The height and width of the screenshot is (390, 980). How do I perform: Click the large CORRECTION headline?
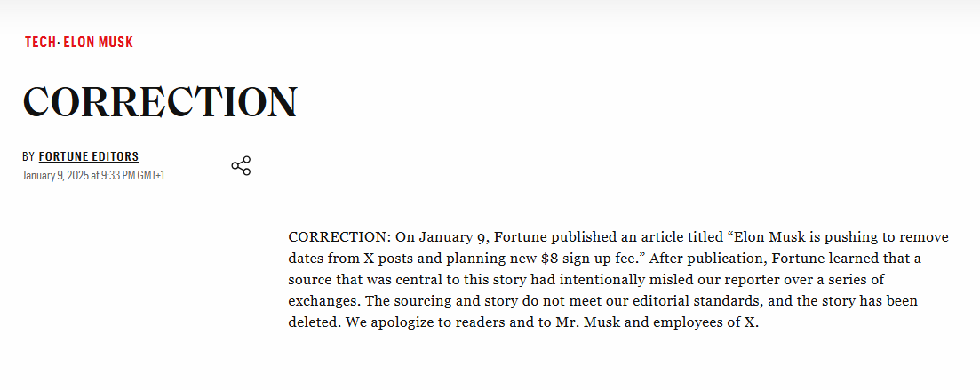160,101
